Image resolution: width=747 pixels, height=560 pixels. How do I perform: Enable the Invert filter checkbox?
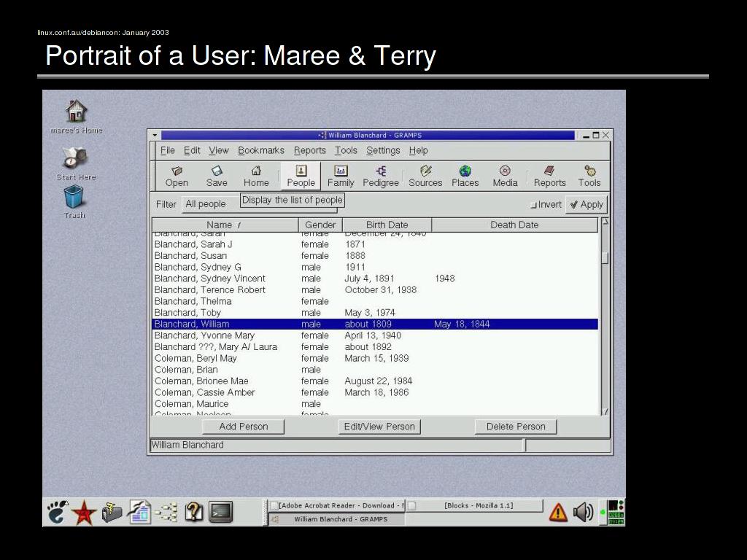[533, 205]
